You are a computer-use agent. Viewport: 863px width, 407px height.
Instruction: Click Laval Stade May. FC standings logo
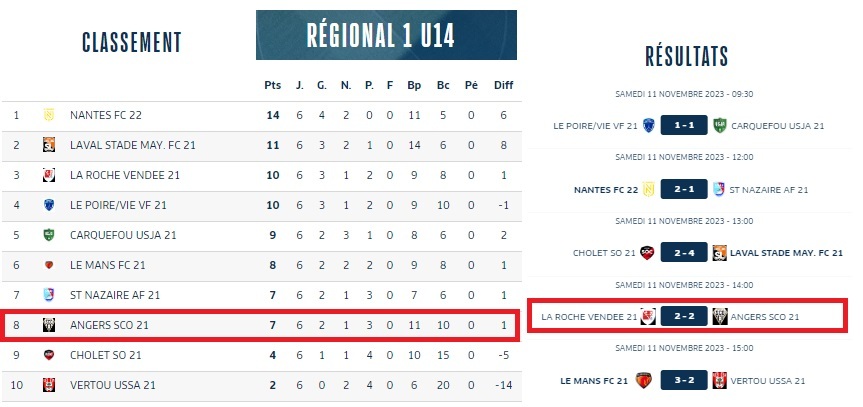(47, 145)
